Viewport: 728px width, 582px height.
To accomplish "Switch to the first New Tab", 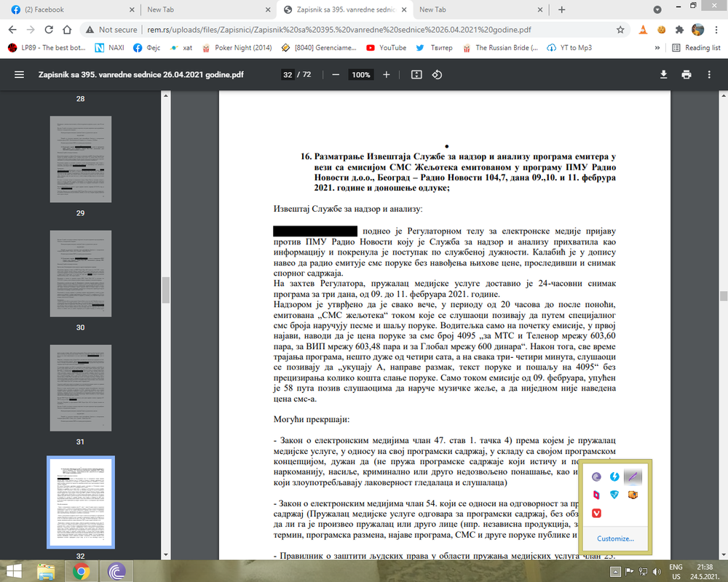I will [207, 9].
